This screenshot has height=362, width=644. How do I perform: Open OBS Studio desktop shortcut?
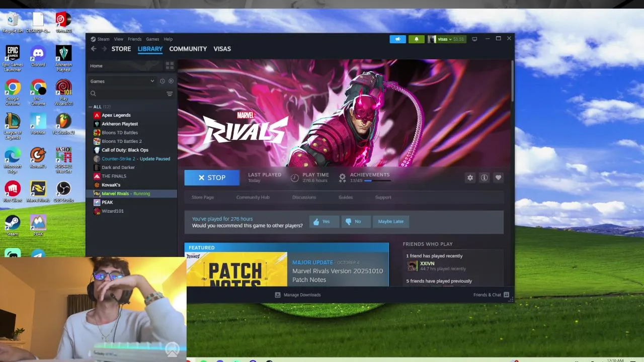click(x=63, y=192)
